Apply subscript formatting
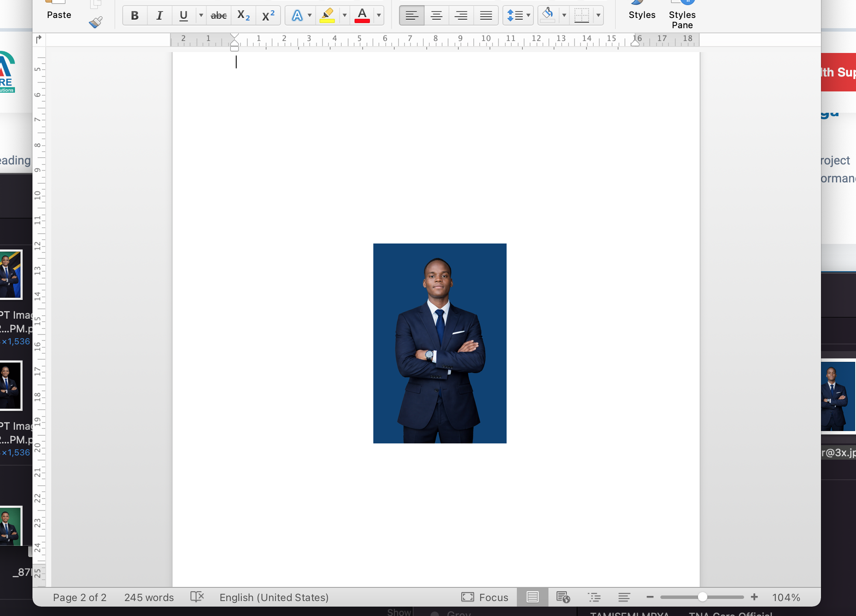The image size is (856, 616). (243, 16)
